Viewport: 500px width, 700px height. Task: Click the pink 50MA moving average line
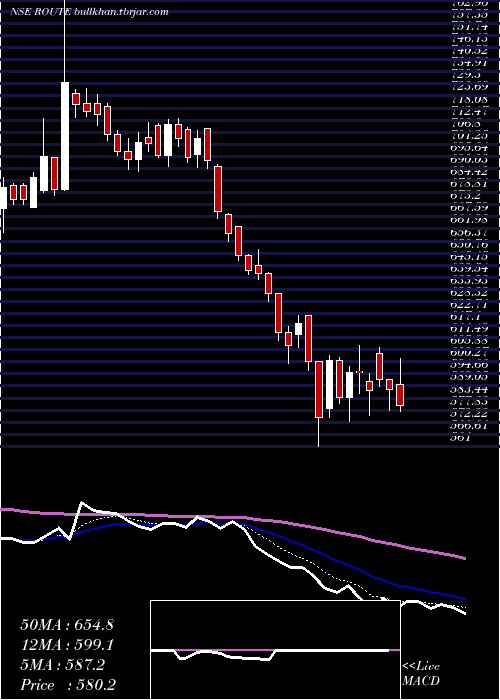pyautogui.click(x=232, y=518)
